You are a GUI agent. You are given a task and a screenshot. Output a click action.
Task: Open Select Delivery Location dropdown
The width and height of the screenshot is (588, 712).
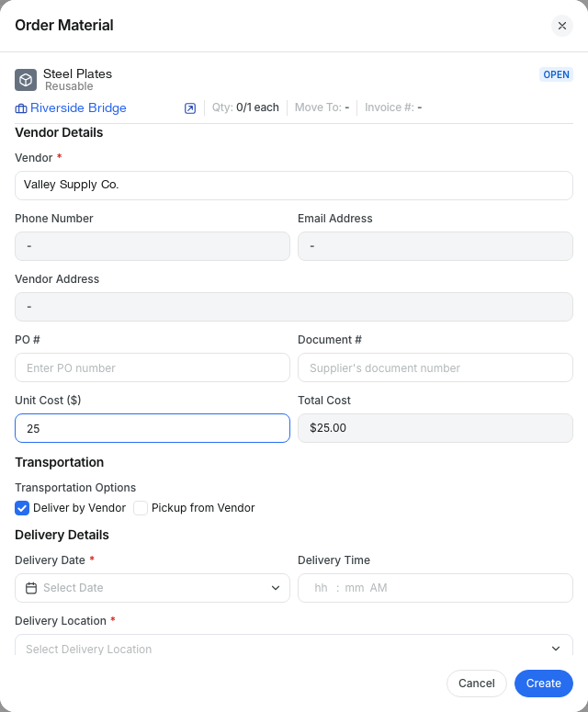click(294, 645)
